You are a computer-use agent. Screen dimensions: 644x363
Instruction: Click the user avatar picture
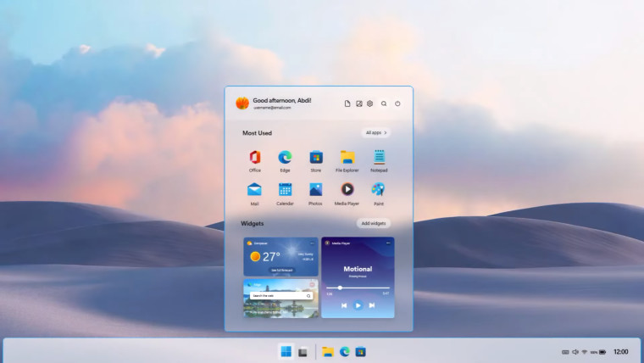click(x=242, y=103)
